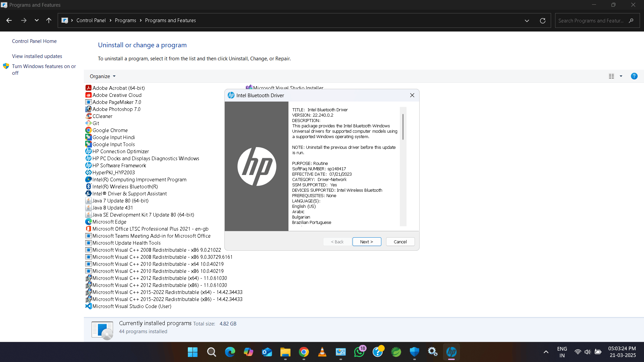
Task: Select the Google Chrome entry icon
Action: [x=89, y=130]
